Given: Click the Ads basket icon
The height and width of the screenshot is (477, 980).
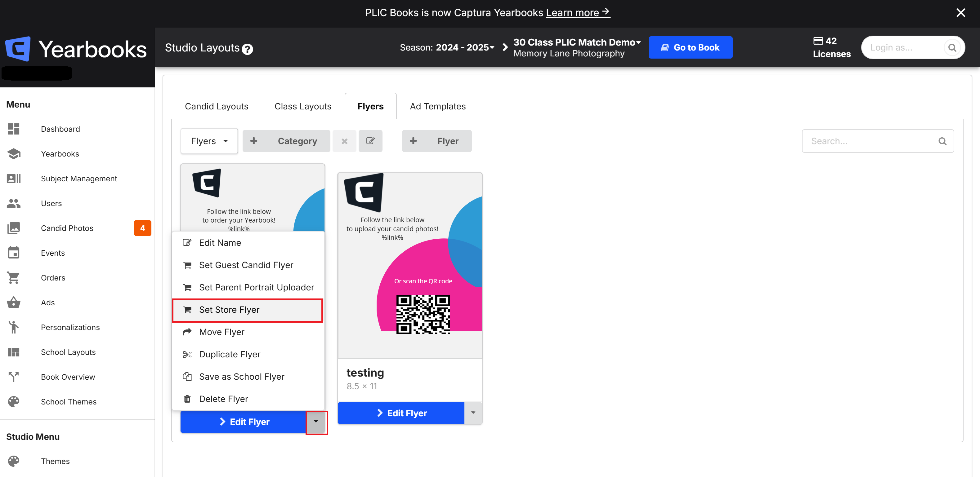Looking at the screenshot, I should pyautogui.click(x=14, y=303).
